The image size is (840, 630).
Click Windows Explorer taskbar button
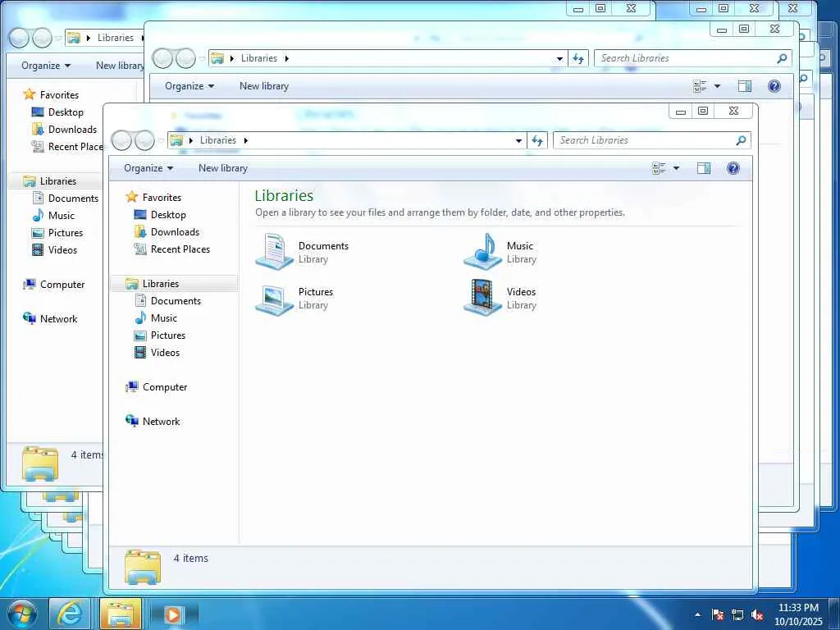coord(121,614)
